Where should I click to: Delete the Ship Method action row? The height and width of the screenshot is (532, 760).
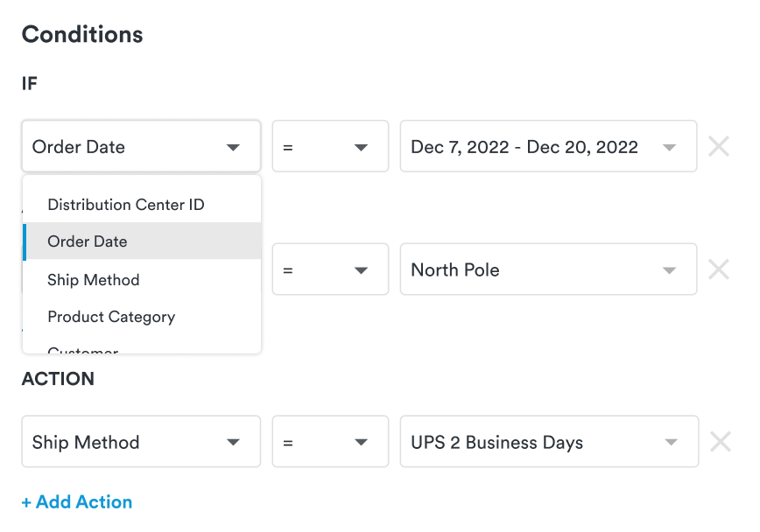pyautogui.click(x=720, y=442)
